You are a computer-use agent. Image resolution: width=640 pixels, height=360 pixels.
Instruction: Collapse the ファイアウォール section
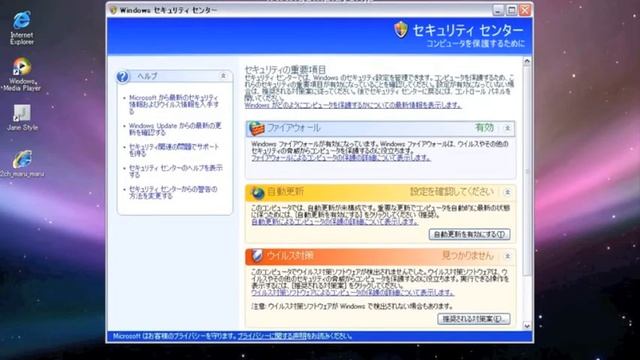507,128
